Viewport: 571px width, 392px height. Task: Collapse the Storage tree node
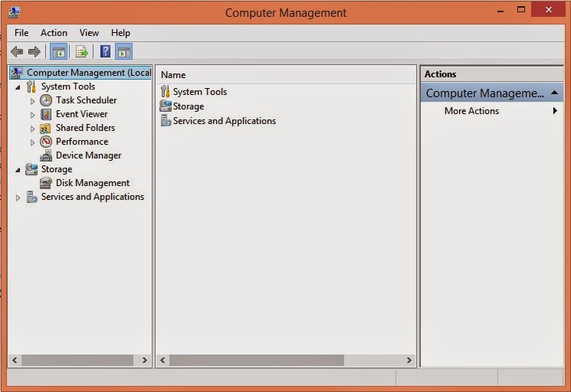18,170
